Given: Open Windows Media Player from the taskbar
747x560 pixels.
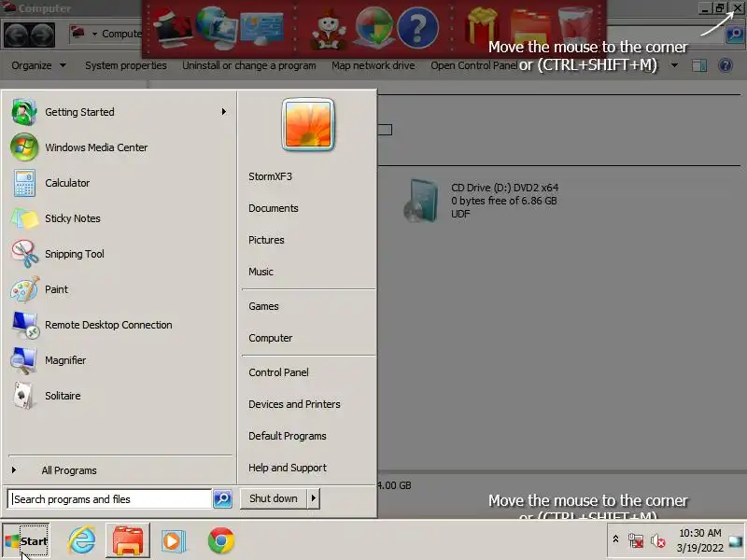Looking at the screenshot, I should pyautogui.click(x=174, y=541).
